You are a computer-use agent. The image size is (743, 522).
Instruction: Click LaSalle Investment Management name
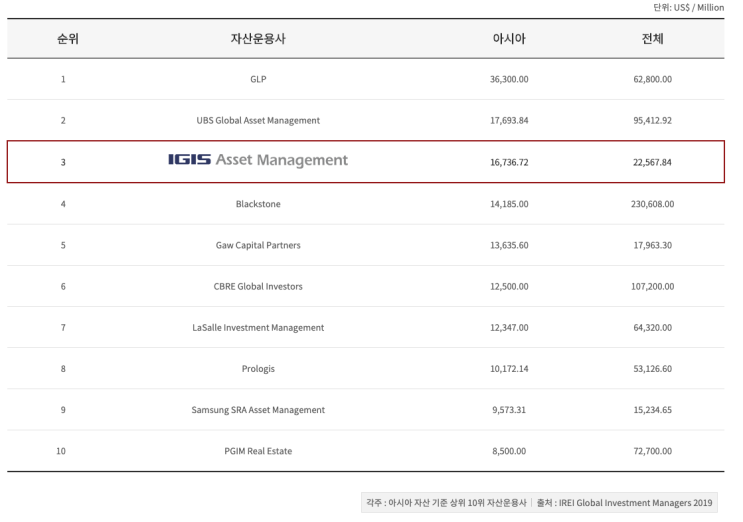pos(258,328)
